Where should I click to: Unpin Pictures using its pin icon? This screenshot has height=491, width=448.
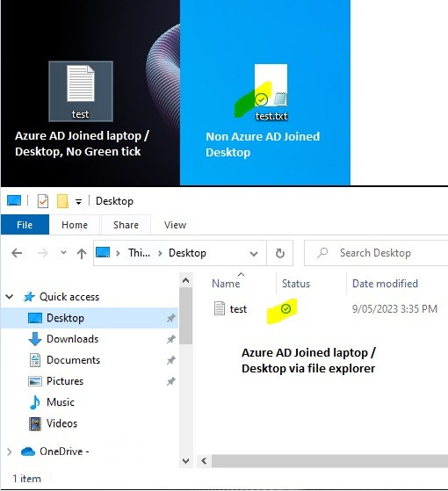point(170,381)
